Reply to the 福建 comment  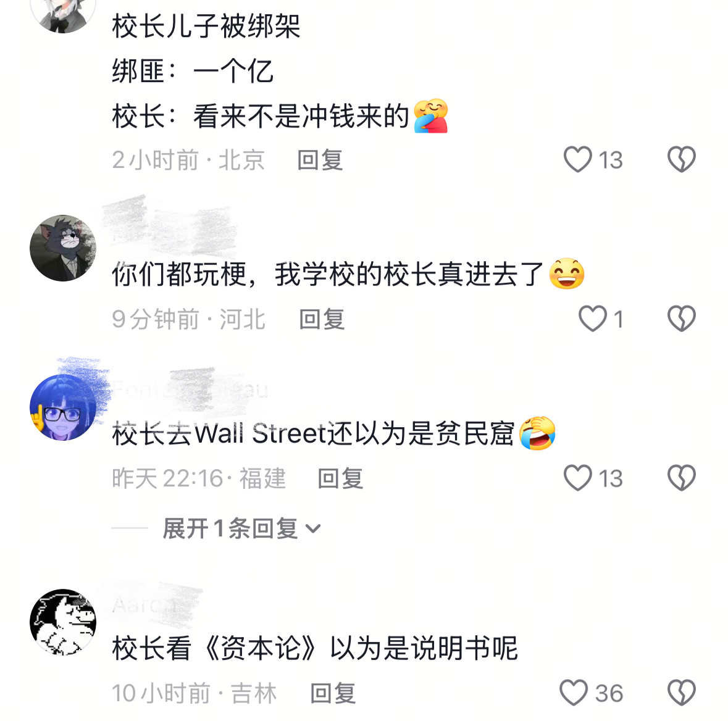[x=340, y=478]
